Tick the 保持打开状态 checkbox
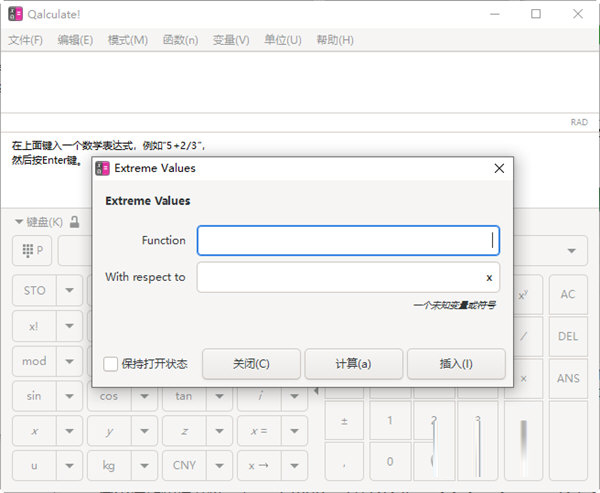Screen dimensions: 600x493 tap(111, 364)
